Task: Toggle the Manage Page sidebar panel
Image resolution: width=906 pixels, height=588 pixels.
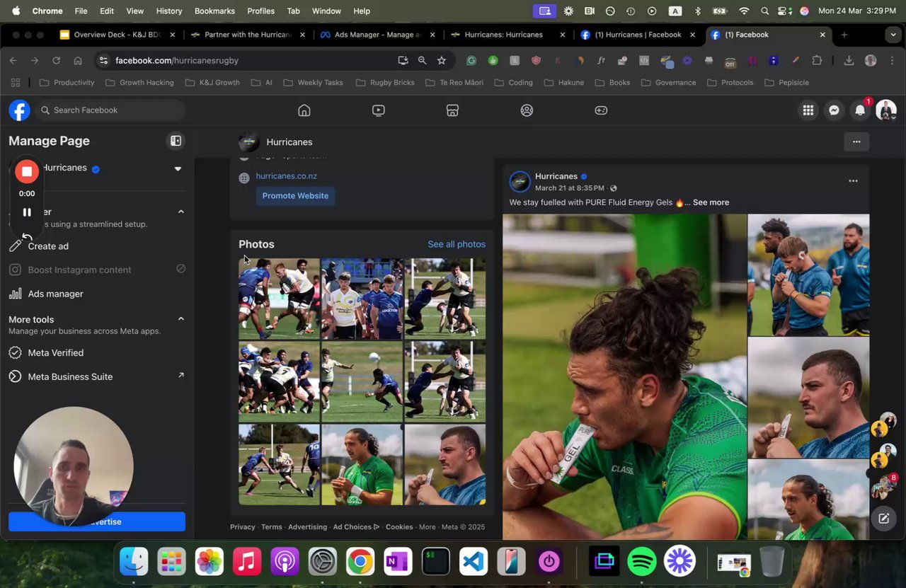Action: (176, 141)
